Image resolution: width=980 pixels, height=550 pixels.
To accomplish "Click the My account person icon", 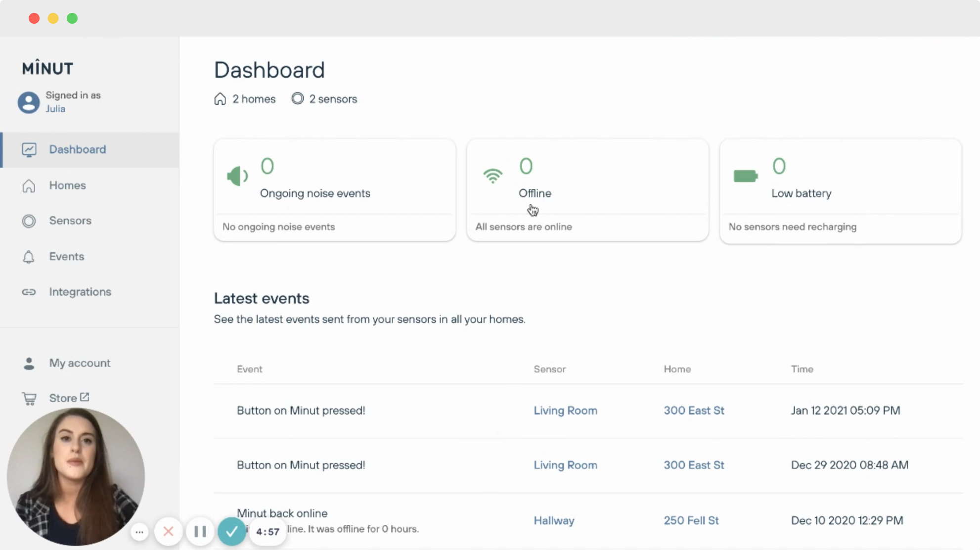I will point(29,364).
